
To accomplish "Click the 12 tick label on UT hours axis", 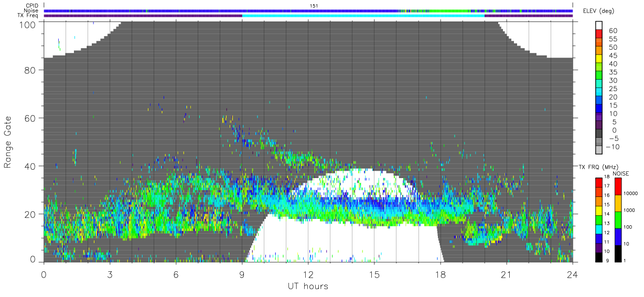I will pyautogui.click(x=308, y=274).
